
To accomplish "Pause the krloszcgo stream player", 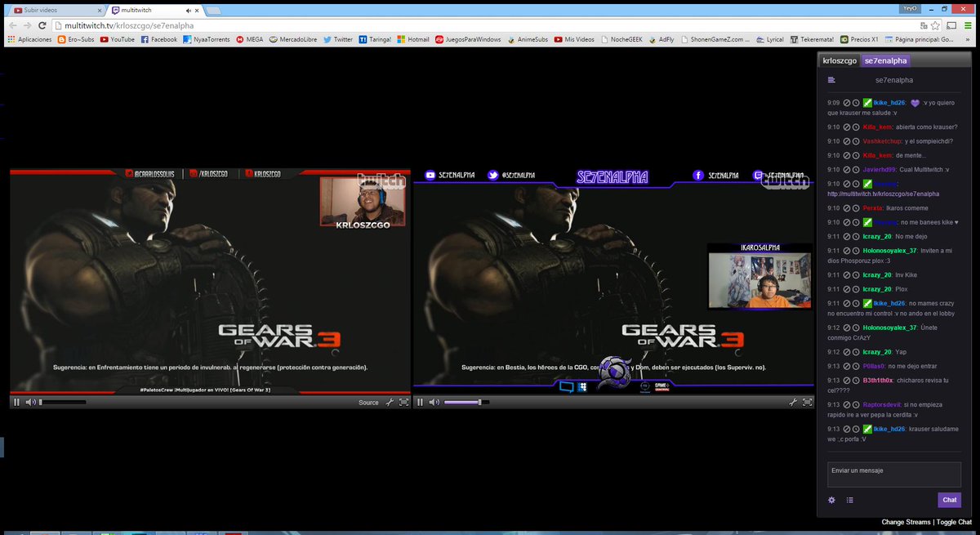I will [x=16, y=402].
